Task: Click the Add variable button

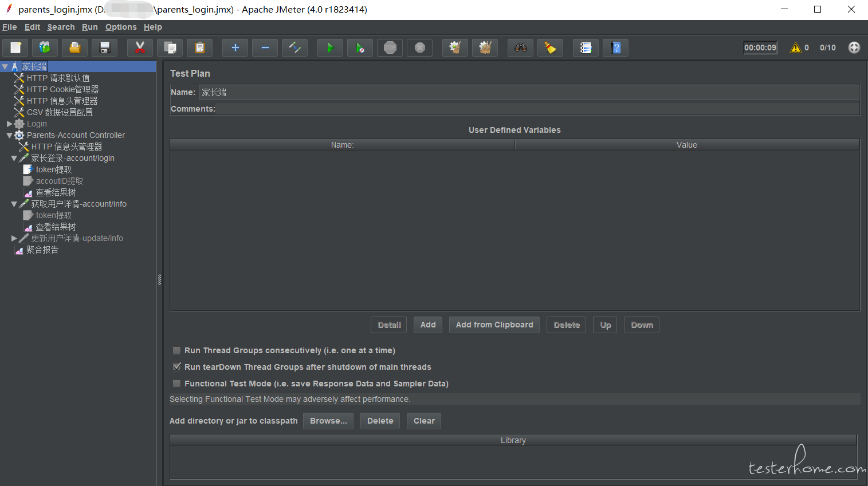Action: pos(428,325)
